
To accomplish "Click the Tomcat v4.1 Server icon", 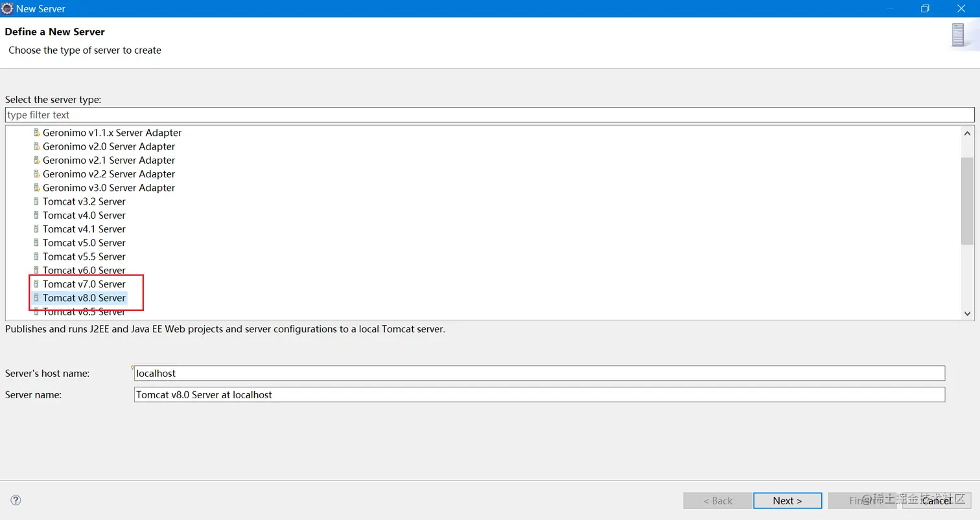I will [36, 229].
